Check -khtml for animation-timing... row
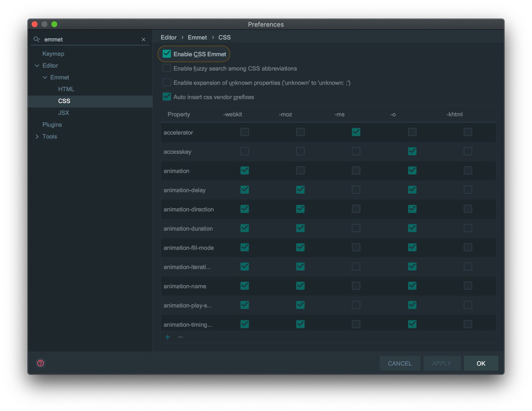The width and height of the screenshot is (532, 411). [x=468, y=324]
